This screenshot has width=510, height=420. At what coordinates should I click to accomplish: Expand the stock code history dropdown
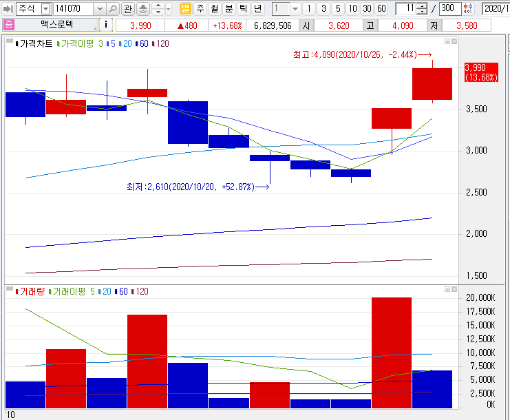(x=100, y=9)
